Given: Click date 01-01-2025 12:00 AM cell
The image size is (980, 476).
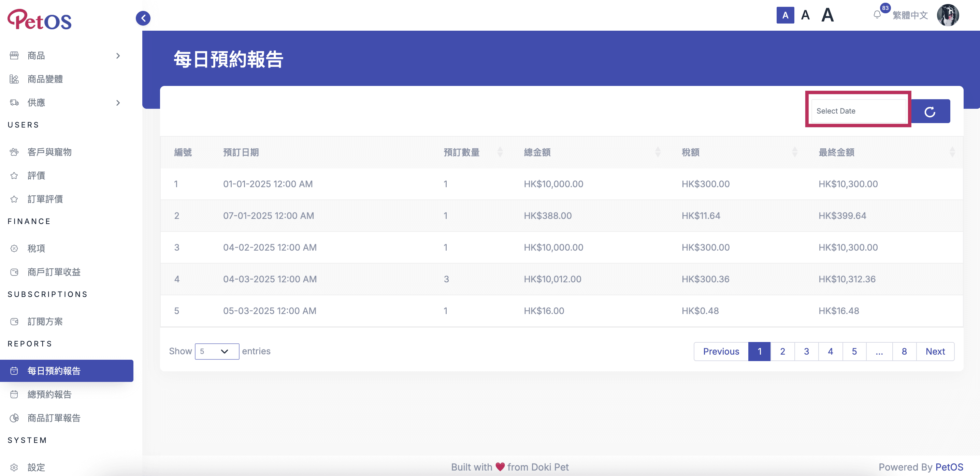Looking at the screenshot, I should point(268,184).
